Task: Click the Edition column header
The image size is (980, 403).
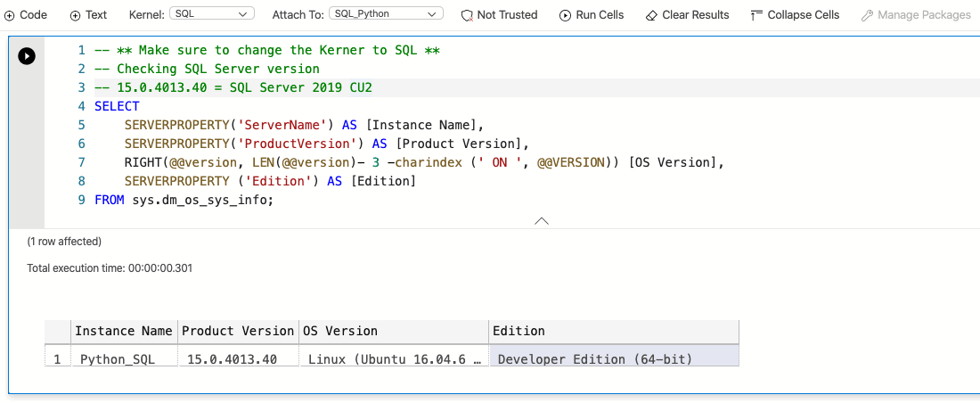Action: [x=613, y=331]
